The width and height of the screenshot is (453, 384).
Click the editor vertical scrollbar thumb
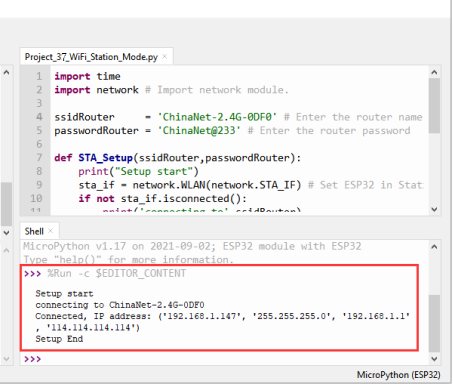[x=434, y=106]
